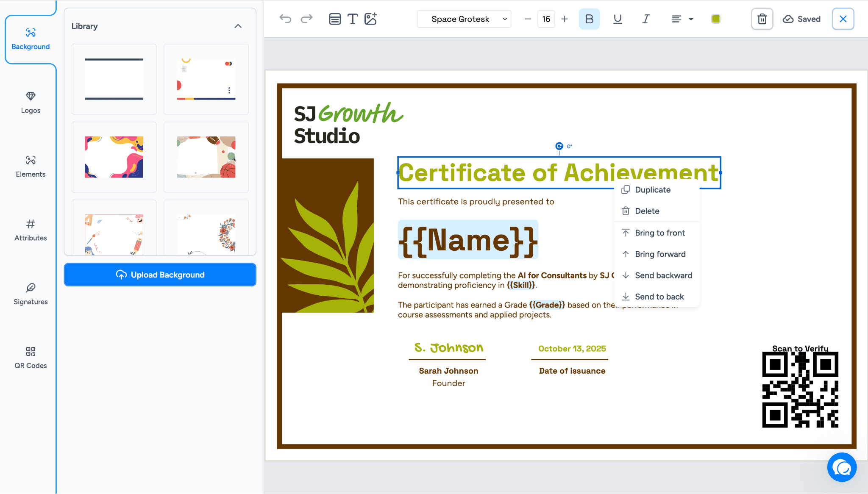Toggle italic formatting
This screenshot has height=494, width=868.
(x=645, y=19)
